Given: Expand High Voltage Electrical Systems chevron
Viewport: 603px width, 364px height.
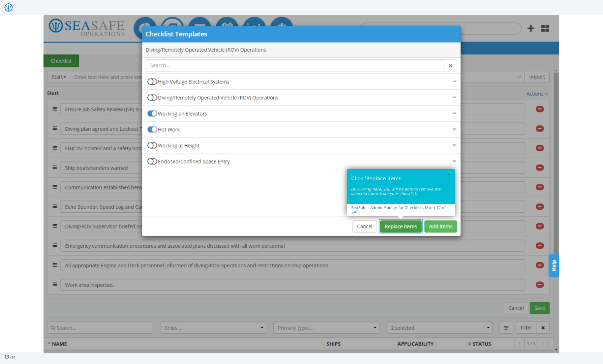Looking at the screenshot, I should point(454,82).
